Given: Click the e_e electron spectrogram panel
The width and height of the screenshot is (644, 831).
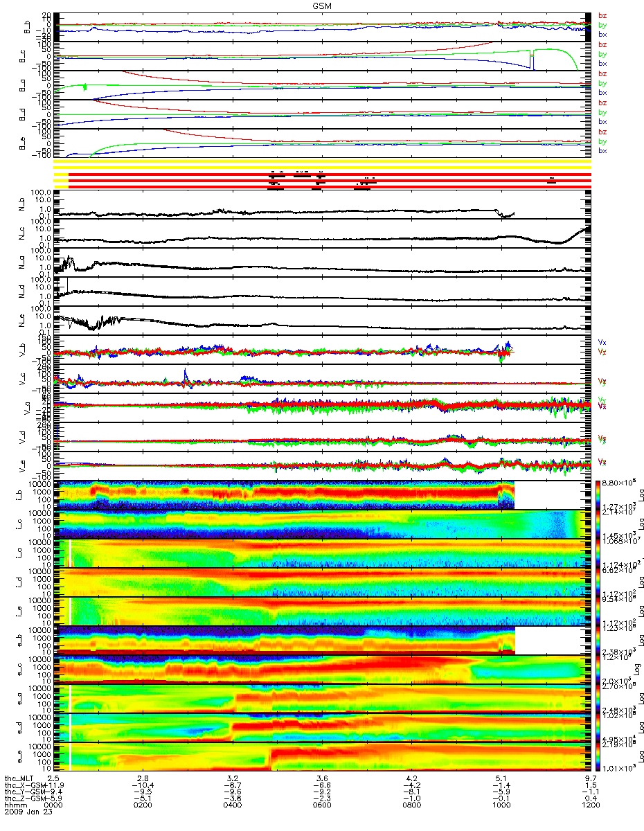Looking at the screenshot, I should tap(323, 757).
